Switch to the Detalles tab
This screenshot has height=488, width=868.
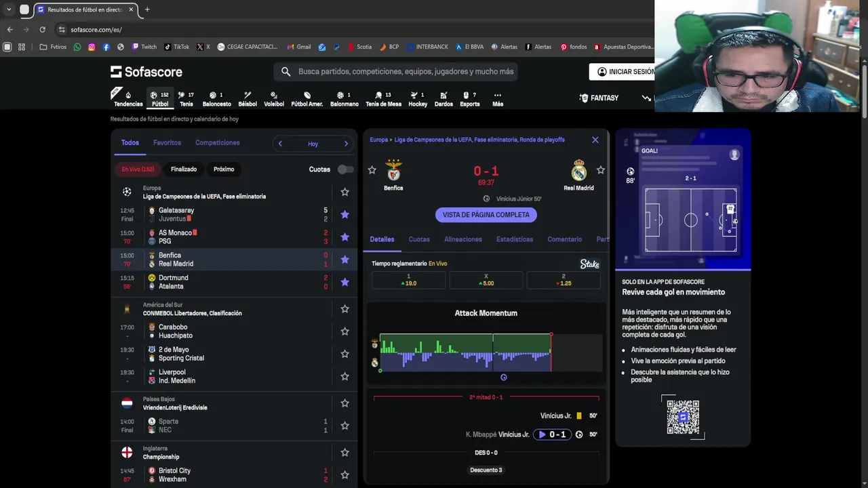[382, 239]
